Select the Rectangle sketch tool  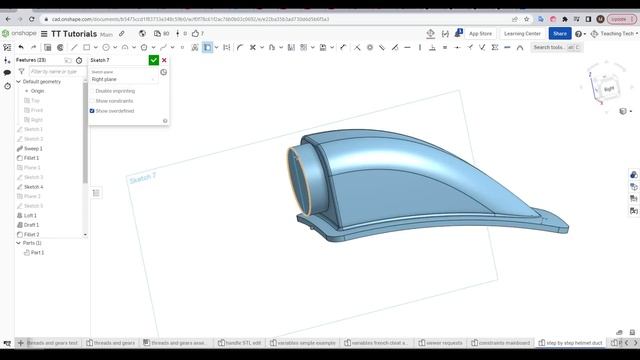coord(87,47)
